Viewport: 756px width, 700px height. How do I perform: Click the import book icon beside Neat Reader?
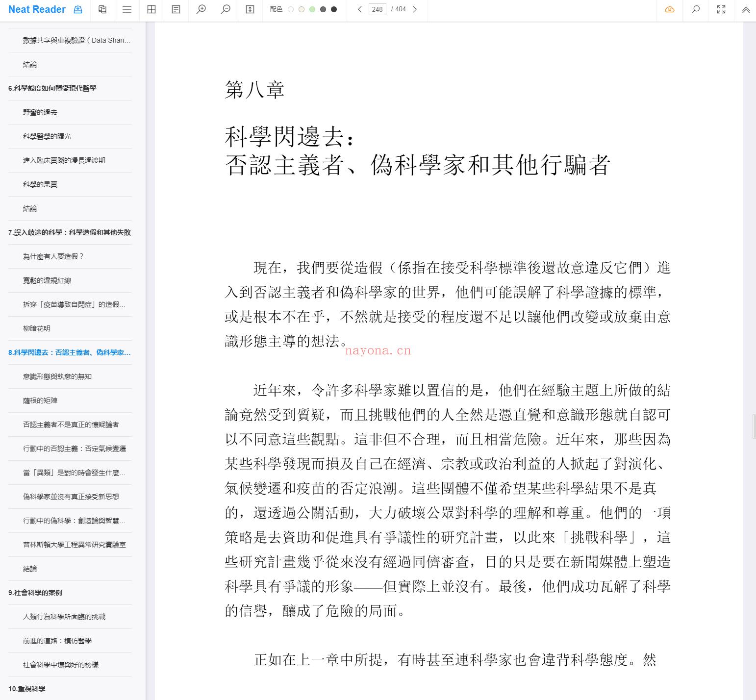pyautogui.click(x=78, y=9)
